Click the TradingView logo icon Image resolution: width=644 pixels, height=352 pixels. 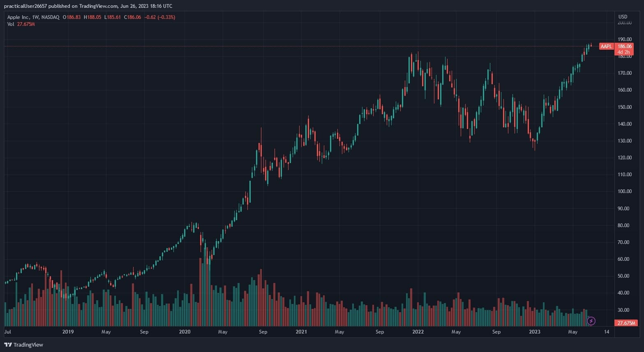coord(8,345)
